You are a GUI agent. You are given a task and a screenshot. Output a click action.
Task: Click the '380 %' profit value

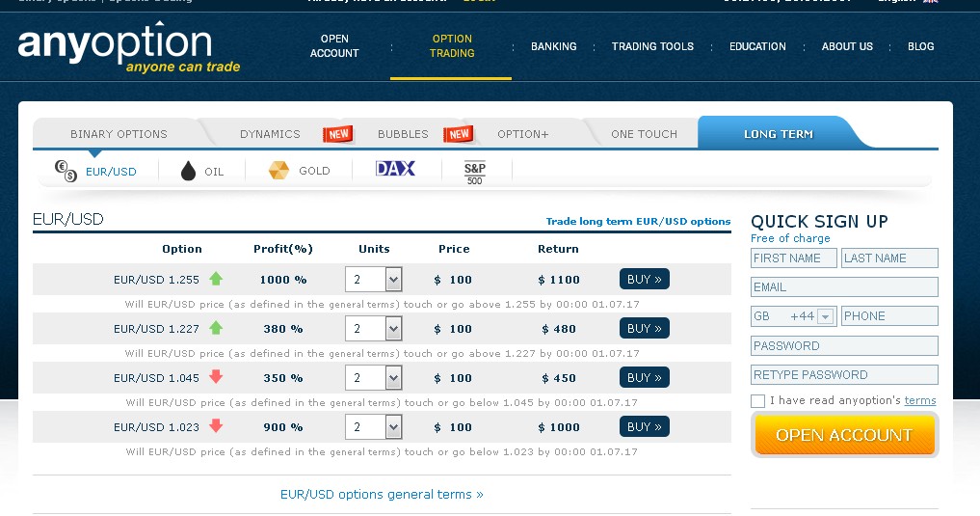coord(283,329)
